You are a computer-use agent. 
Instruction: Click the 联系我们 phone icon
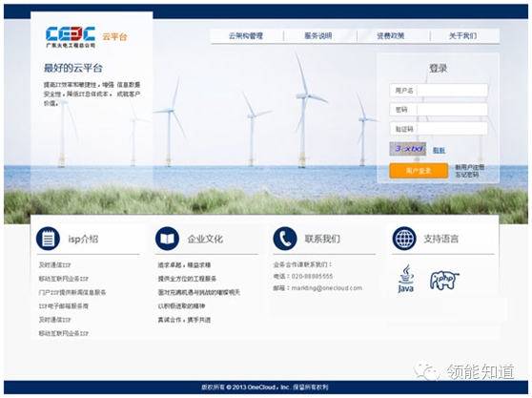pos(285,239)
